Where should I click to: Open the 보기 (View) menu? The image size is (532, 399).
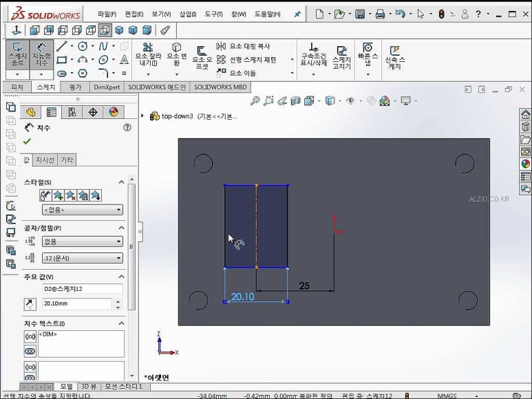[x=161, y=14]
